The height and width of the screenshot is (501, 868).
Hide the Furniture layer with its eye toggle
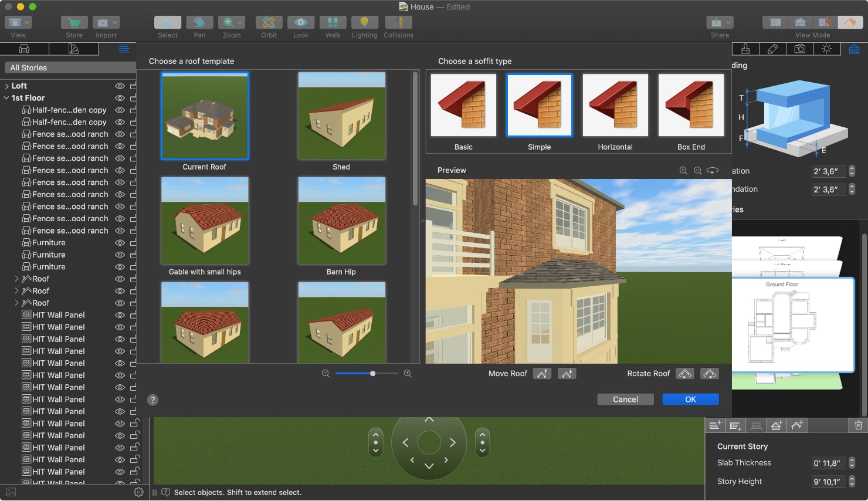coord(119,242)
